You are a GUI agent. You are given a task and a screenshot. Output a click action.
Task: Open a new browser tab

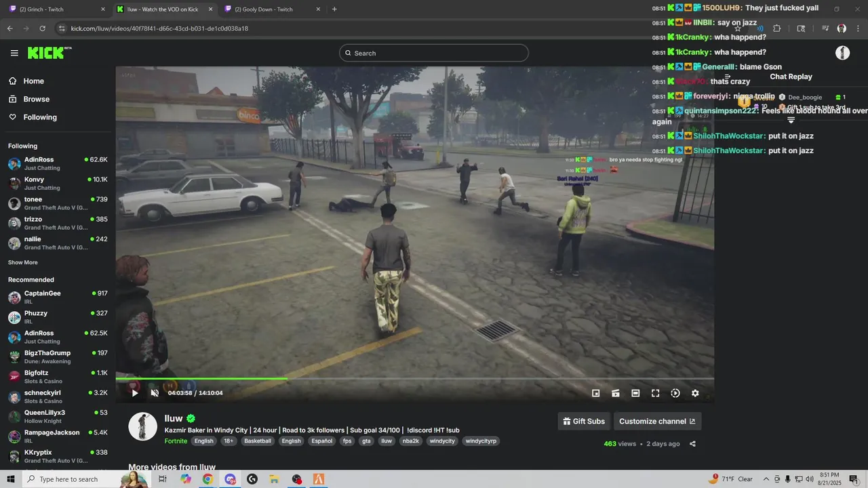[x=334, y=9]
